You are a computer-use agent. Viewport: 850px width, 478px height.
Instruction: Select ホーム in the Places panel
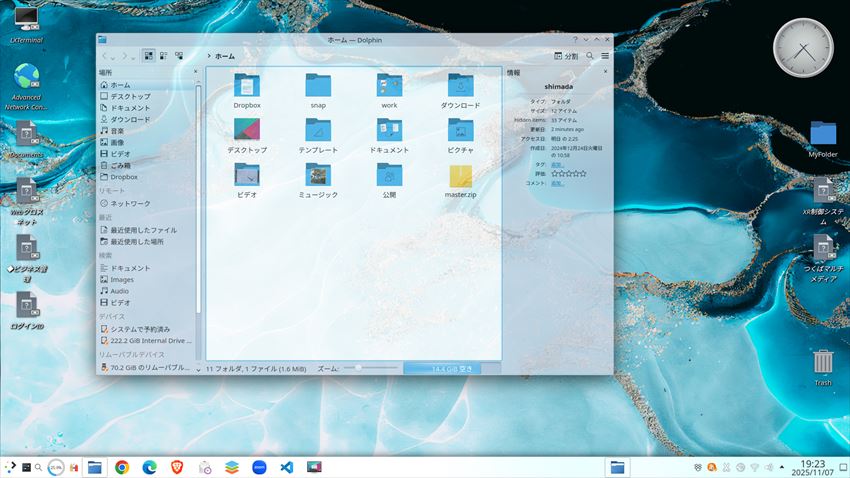(x=146, y=85)
